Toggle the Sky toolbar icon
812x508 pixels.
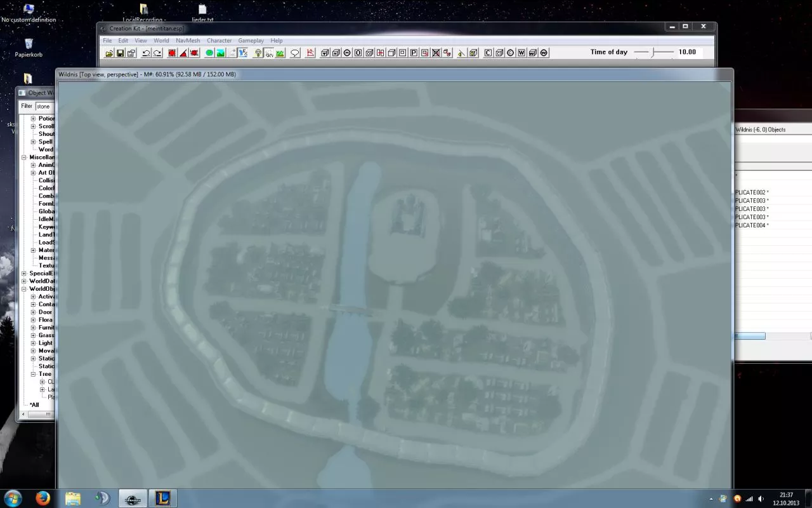point(268,53)
